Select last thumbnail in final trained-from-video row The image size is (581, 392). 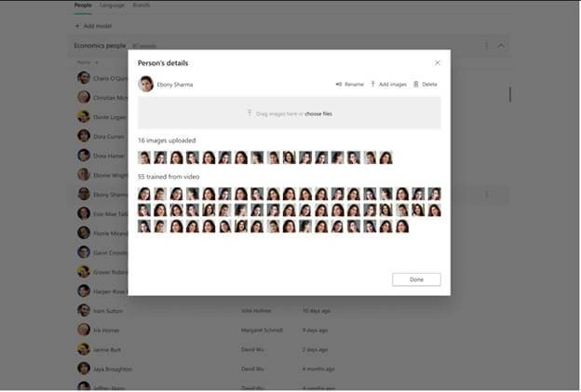[402, 226]
